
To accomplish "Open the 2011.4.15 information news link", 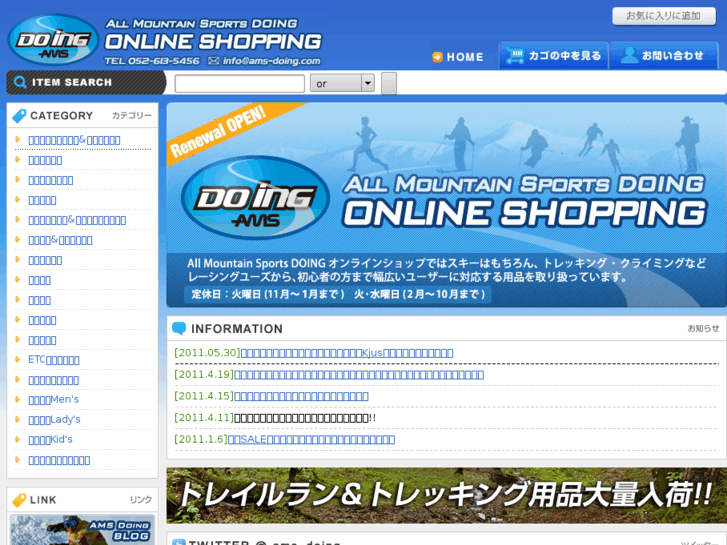I will 301,396.
